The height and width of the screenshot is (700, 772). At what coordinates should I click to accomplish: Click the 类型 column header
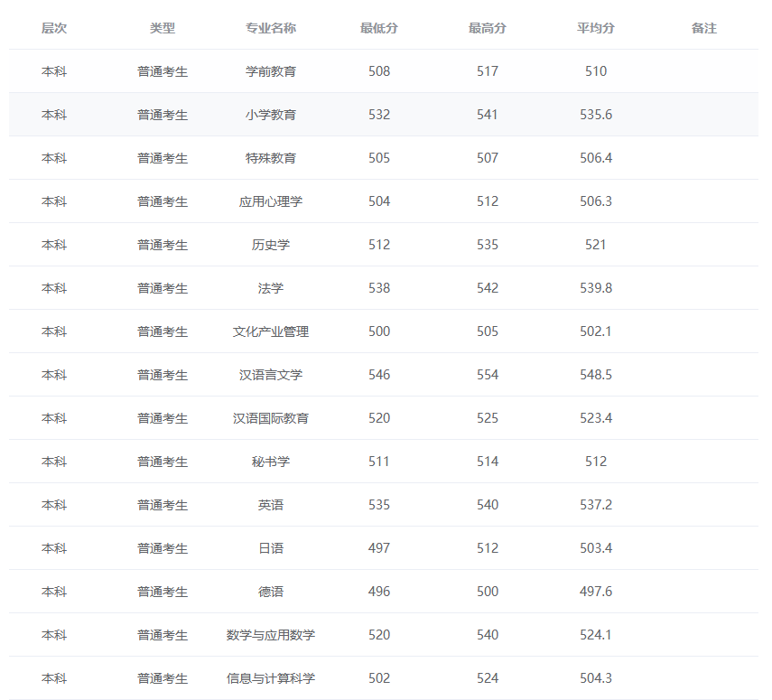[163, 28]
